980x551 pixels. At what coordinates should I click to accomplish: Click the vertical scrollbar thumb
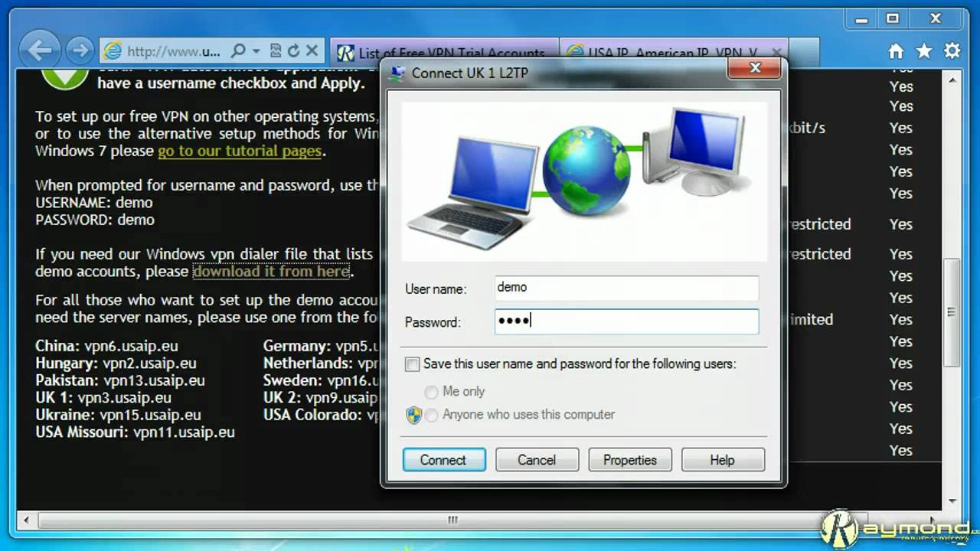point(952,311)
